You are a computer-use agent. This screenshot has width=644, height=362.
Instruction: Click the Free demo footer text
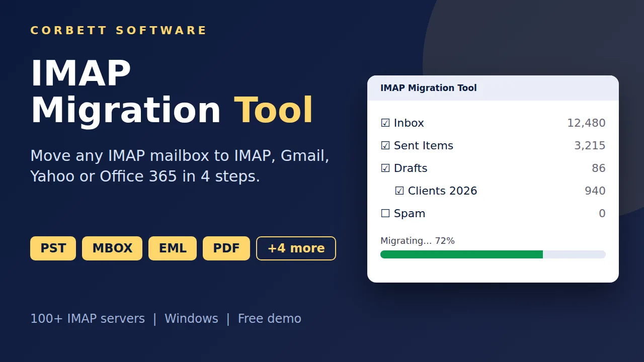pyautogui.click(x=270, y=319)
